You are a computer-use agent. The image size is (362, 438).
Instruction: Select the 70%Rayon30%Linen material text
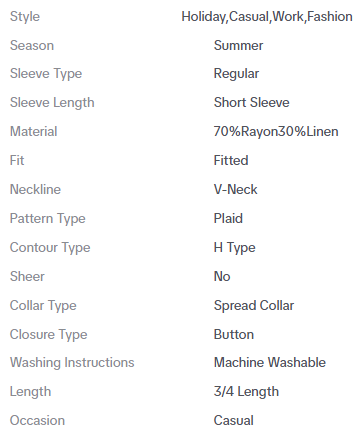click(x=276, y=131)
